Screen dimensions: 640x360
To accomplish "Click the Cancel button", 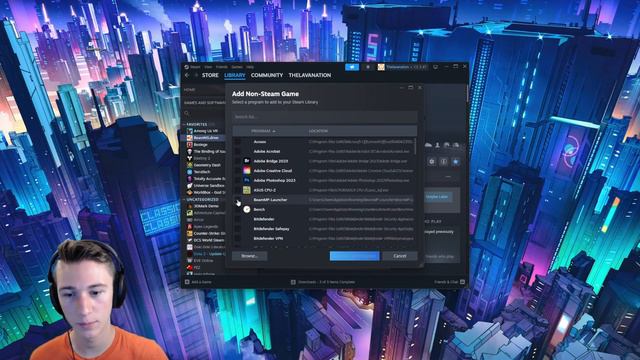I will (x=400, y=256).
